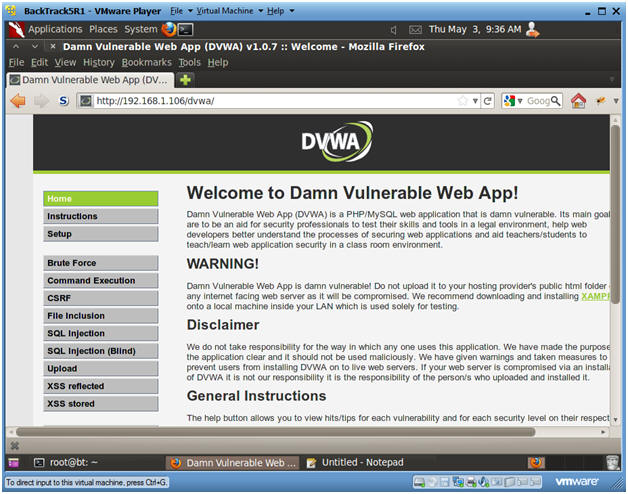Select the Damn Vulnerable Web App tab
Image resolution: width=628 pixels, height=494 pixels.
(x=91, y=80)
